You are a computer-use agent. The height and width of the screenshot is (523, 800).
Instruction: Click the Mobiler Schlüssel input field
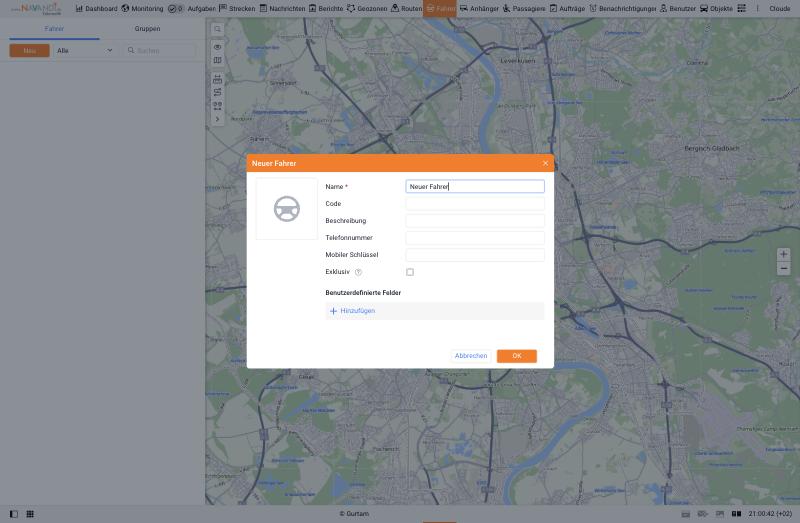click(x=475, y=255)
